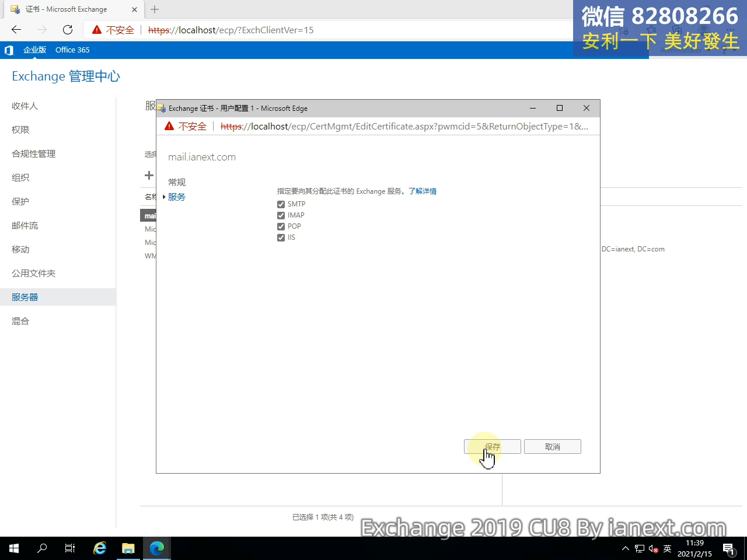This screenshot has width=747, height=560.
Task: Click the dialog 不安全 warning icon
Action: point(169,127)
